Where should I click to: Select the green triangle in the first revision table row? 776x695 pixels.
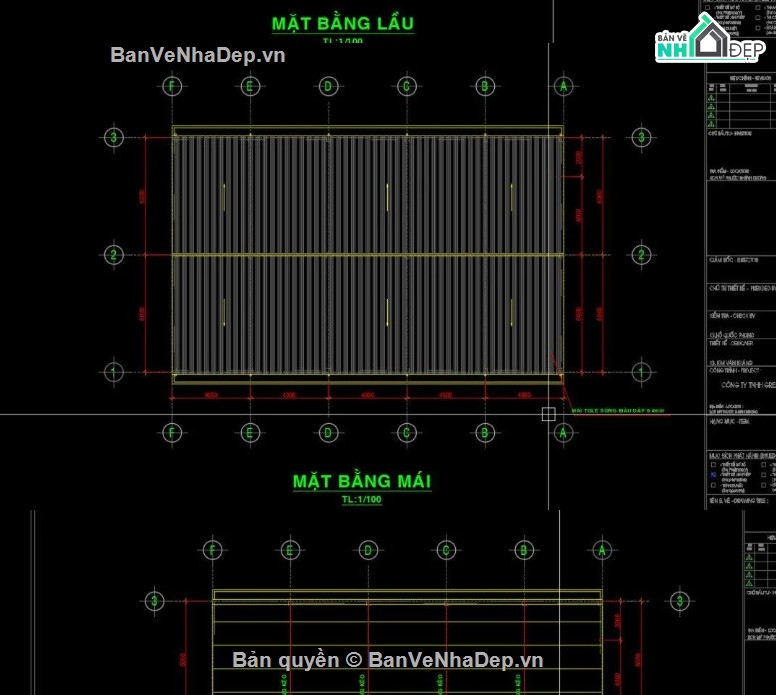point(711,98)
